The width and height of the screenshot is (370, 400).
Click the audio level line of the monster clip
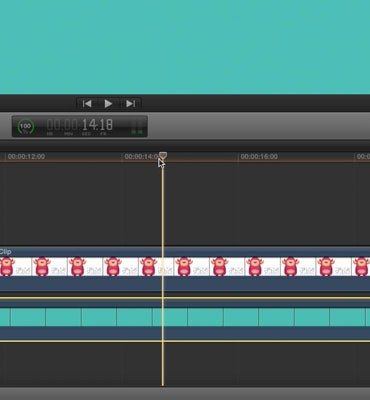click(185, 298)
